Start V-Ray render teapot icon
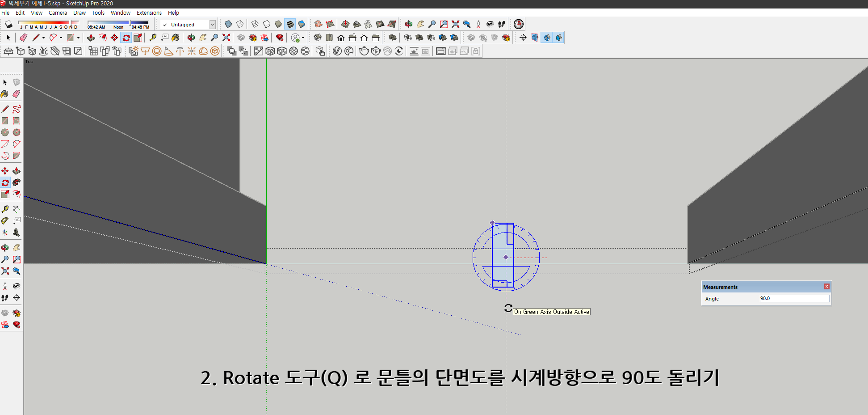Image resolution: width=868 pixels, height=415 pixels. (364, 51)
